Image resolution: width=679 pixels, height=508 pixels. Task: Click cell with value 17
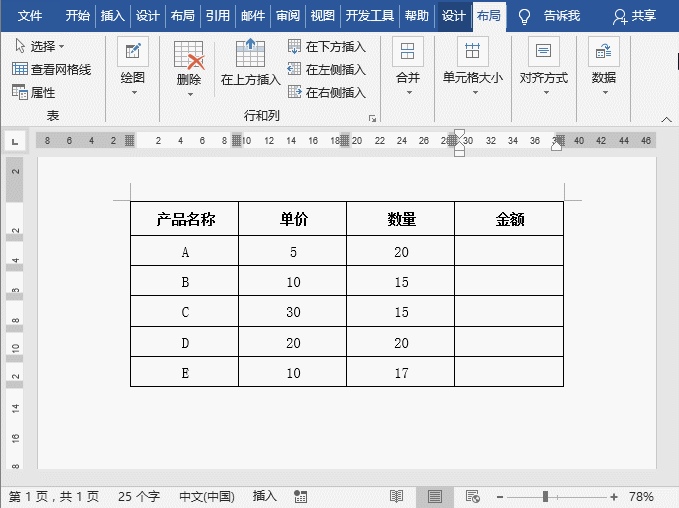click(x=401, y=372)
